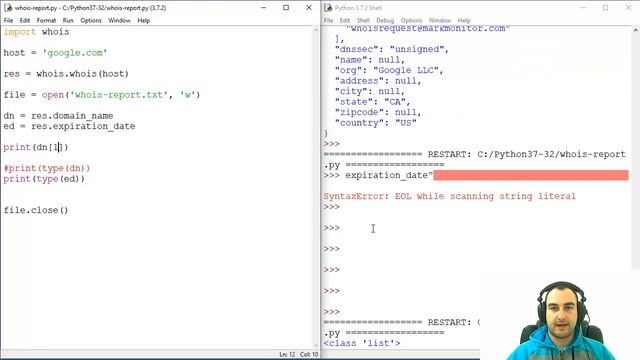
Task: Open Edit menu in whois-report.py editor
Action: tap(25, 20)
